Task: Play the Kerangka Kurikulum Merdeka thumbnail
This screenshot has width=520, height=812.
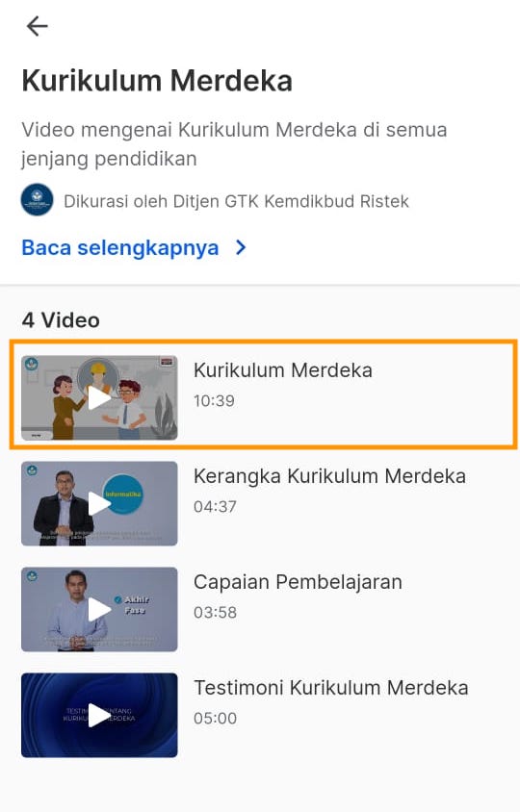Action: click(x=99, y=503)
